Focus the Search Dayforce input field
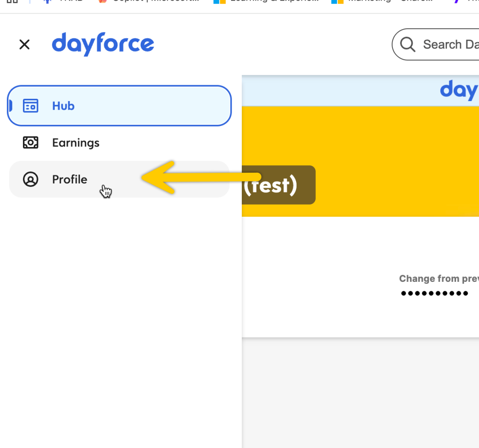 [x=450, y=44]
